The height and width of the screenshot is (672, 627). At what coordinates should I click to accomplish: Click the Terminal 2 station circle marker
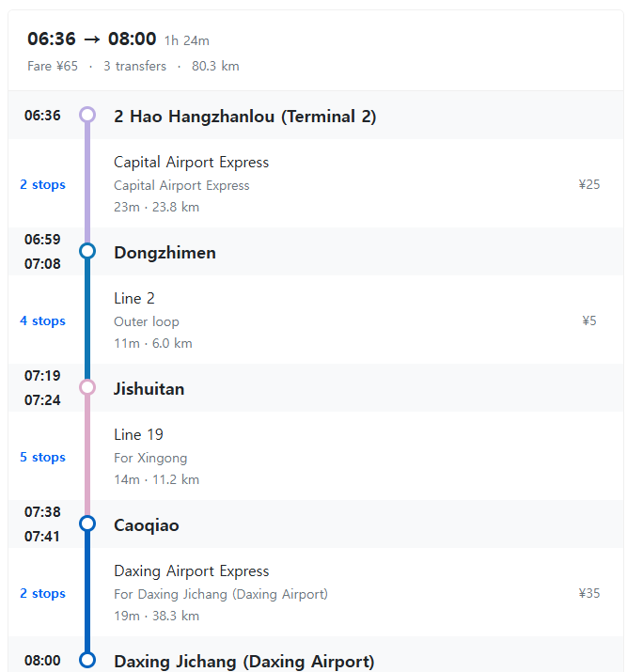pyautogui.click(x=87, y=116)
